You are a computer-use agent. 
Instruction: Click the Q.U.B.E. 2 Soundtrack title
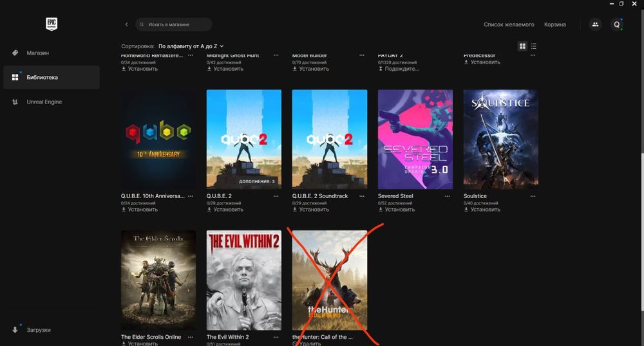click(x=320, y=196)
